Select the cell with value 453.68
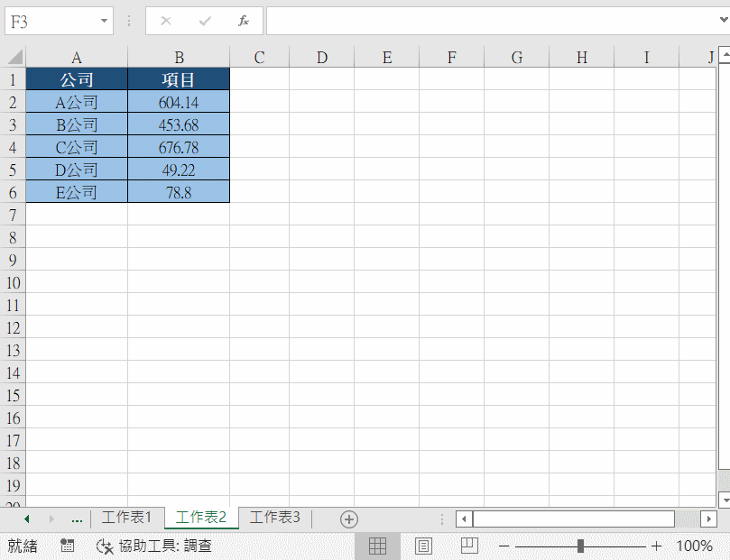Image resolution: width=730 pixels, height=560 pixels. click(x=179, y=124)
